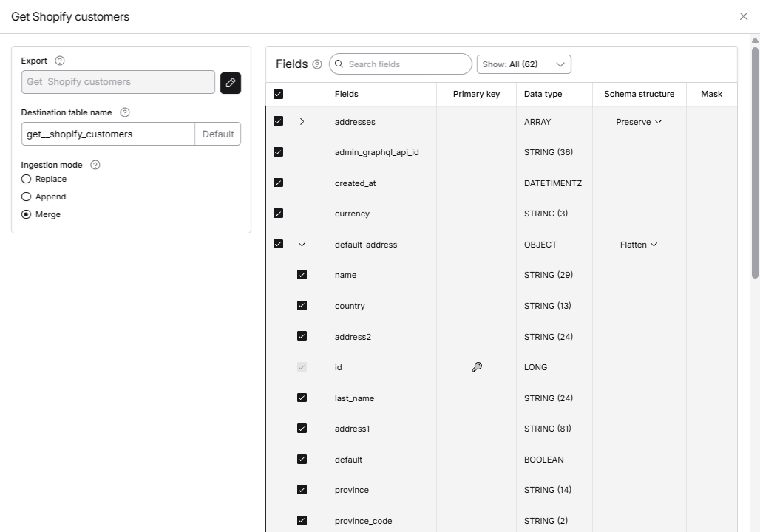This screenshot has width=760, height=532.
Task: Click the currency field name
Action: [352, 214]
